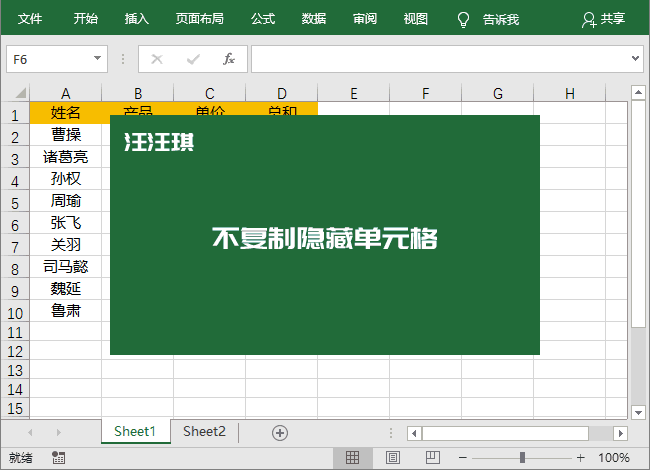Switch to the Sheet2 tab
The width and height of the screenshot is (650, 470).
tap(204, 432)
